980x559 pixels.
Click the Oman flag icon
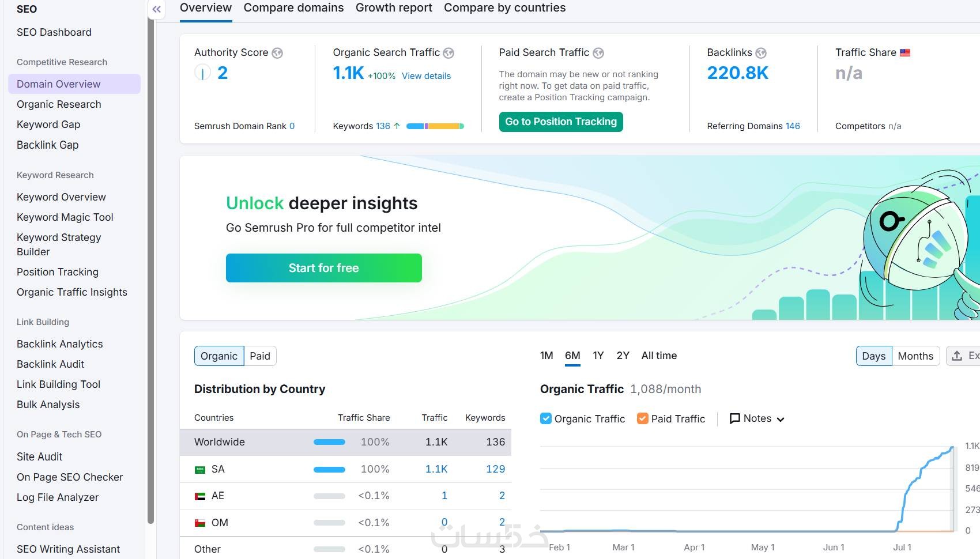[x=200, y=523]
